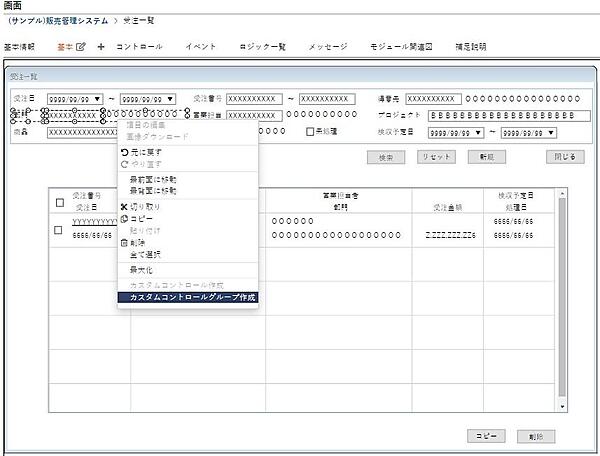Open the 受注日 start date dropdown
The height and width of the screenshot is (456, 600).
click(x=99, y=99)
